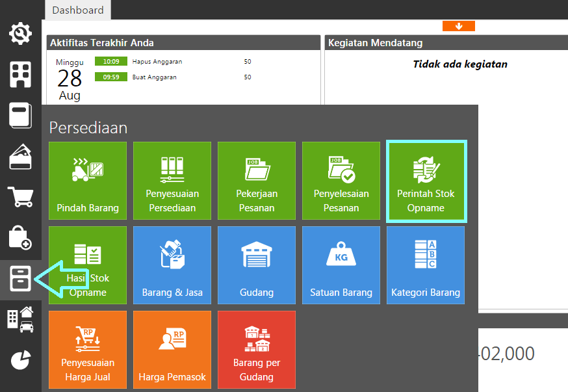Open the Hasil Stok Opname tile
568x392 pixels.
88,265
